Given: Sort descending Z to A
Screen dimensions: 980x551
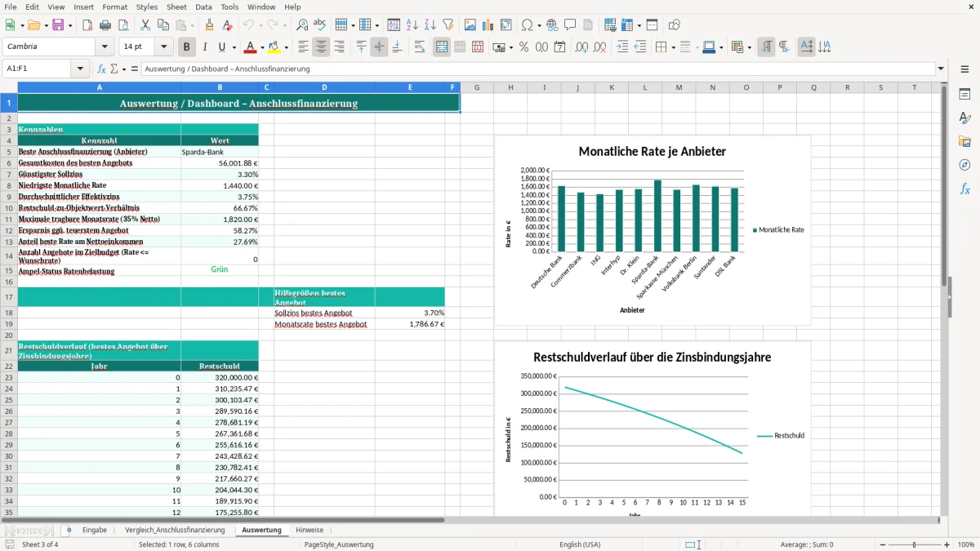Looking at the screenshot, I should pos(430,25).
